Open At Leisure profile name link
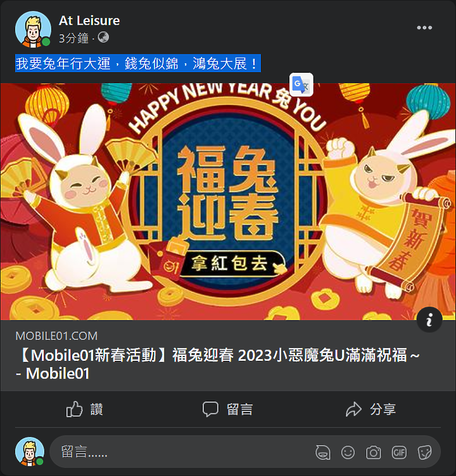This screenshot has width=456, height=476. tap(89, 21)
